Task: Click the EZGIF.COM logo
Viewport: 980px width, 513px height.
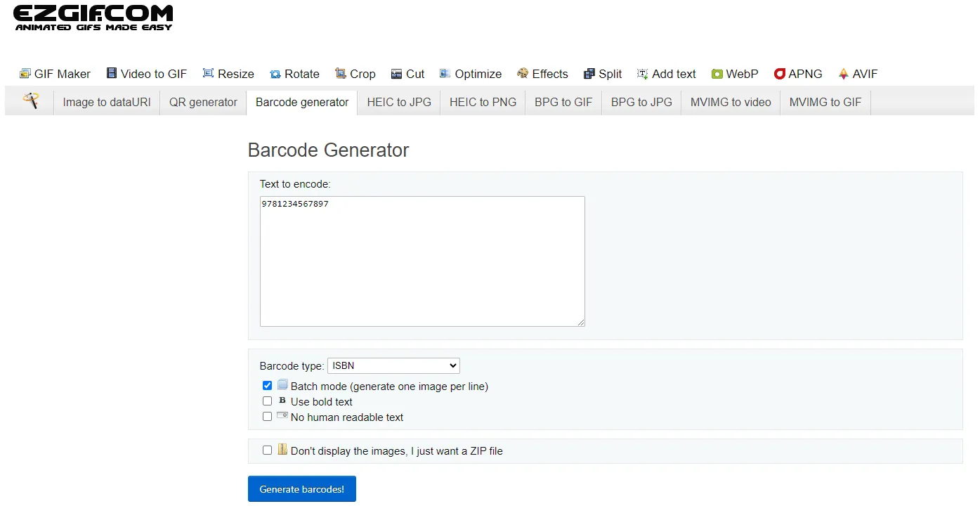Action: point(93,18)
